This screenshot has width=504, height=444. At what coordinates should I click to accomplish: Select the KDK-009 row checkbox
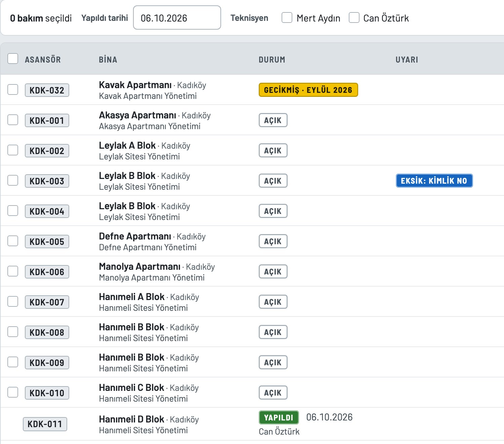coord(13,362)
